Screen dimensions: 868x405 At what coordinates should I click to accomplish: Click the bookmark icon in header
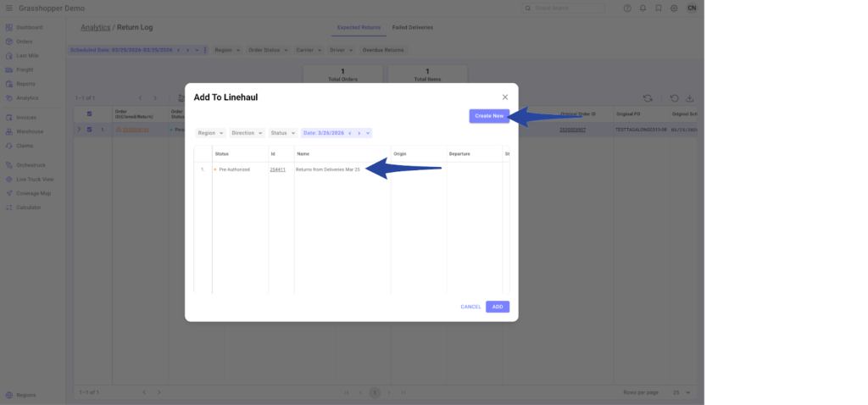[658, 8]
